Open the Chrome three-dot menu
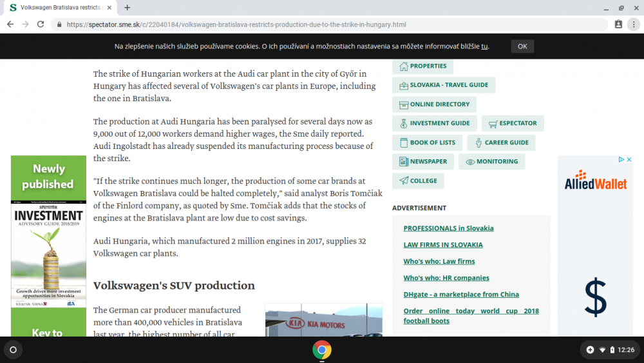This screenshot has width=644, height=363. click(634, 25)
